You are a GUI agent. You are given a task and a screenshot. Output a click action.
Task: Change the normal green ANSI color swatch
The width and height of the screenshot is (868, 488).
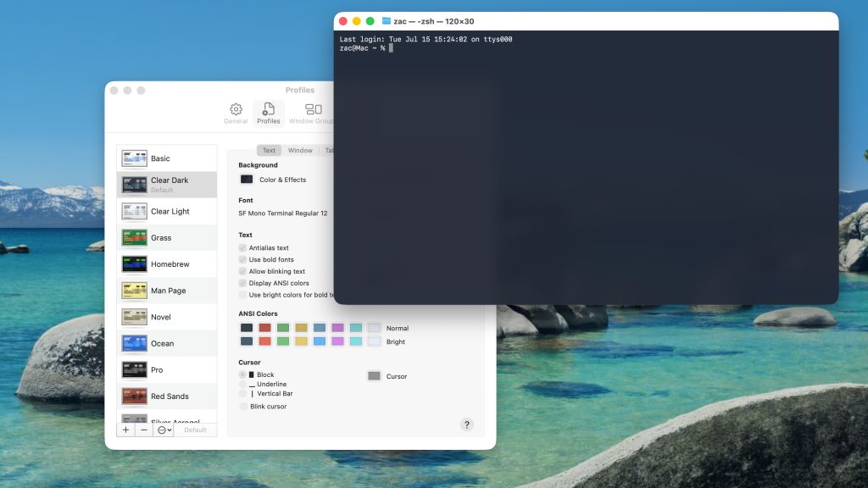(x=282, y=328)
